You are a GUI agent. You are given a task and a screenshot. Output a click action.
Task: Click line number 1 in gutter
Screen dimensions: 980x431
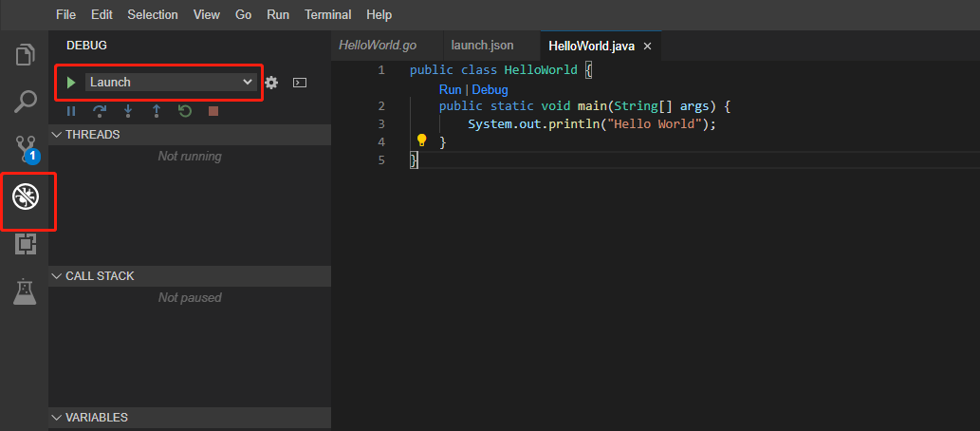click(x=381, y=70)
